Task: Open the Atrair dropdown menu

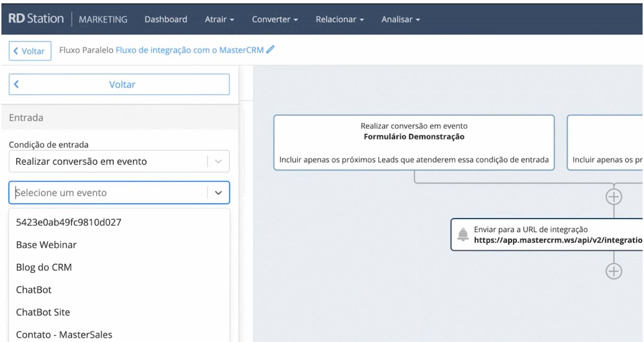Action: click(220, 20)
